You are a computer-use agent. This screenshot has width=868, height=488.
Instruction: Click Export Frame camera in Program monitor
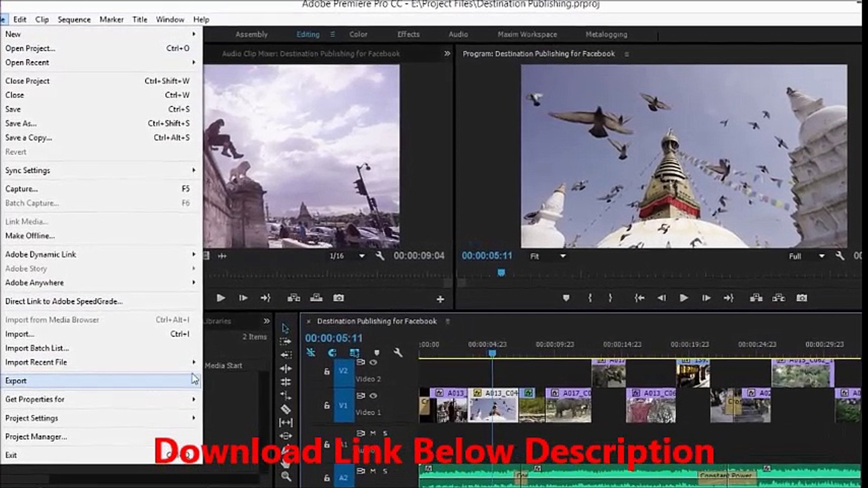[x=802, y=298]
